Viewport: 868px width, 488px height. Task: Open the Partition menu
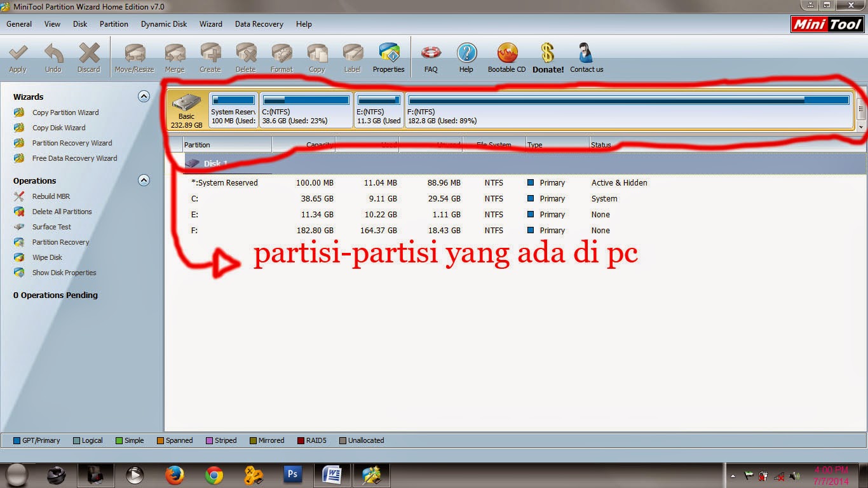tap(114, 24)
